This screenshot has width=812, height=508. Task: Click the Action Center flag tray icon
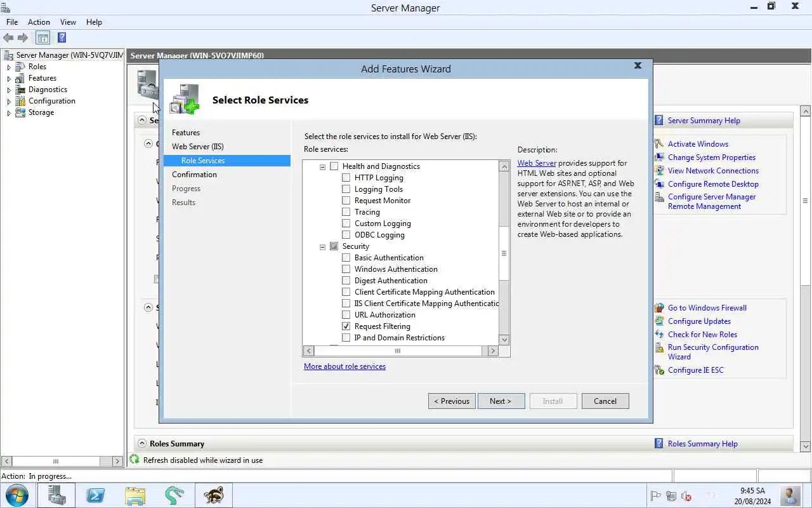pos(656,496)
